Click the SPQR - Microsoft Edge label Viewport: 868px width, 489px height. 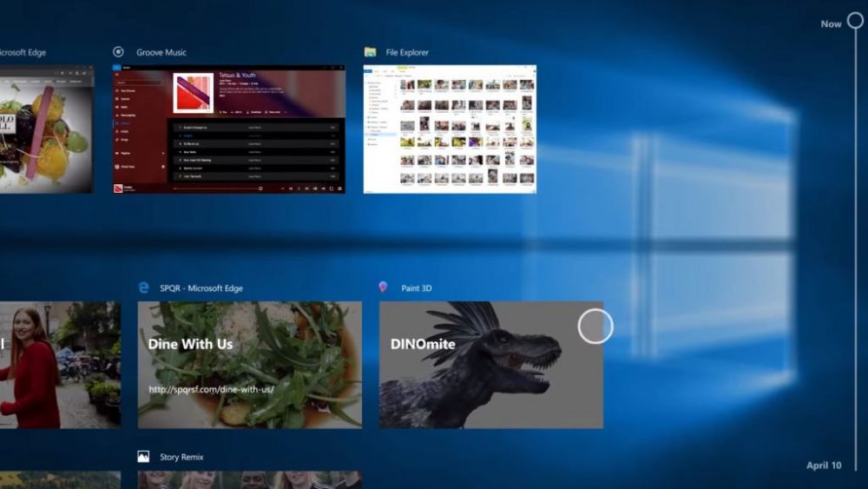coord(201,288)
